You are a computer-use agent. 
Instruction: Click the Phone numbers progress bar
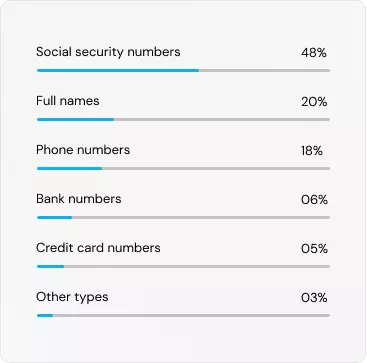click(183, 168)
